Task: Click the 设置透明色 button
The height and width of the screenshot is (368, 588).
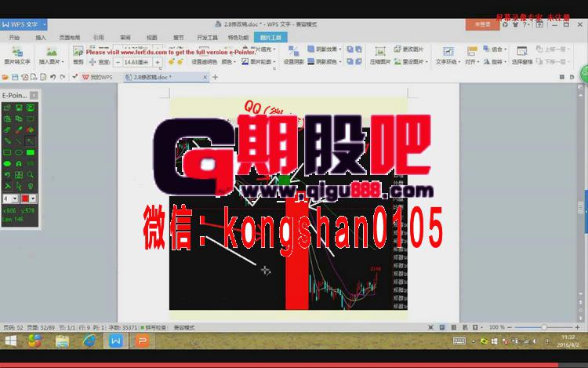Action: (x=204, y=62)
